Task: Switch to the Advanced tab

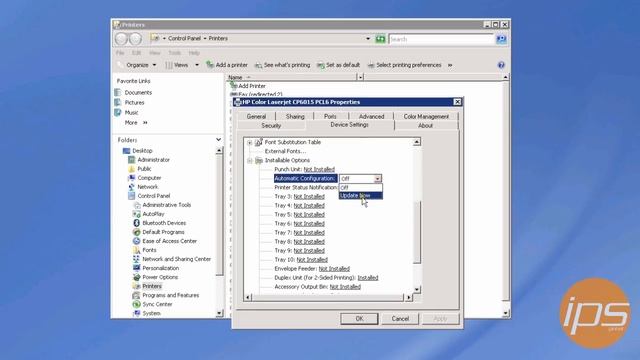Action: (x=371, y=116)
